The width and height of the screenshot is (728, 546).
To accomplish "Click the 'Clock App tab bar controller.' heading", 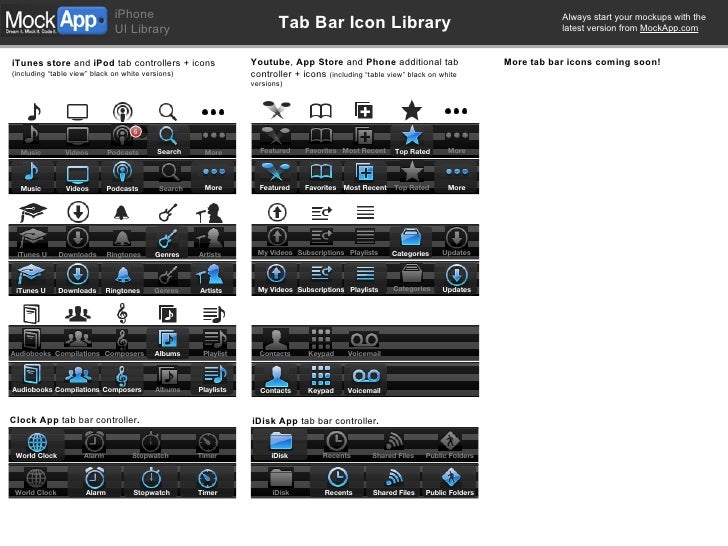I will coord(75,420).
